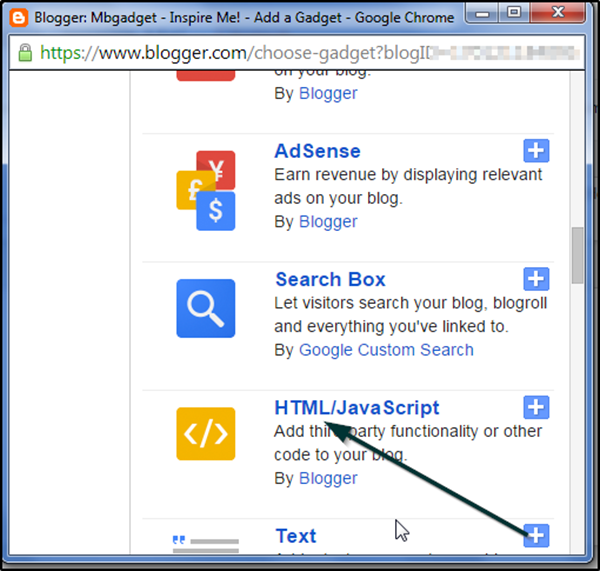Add the AdSense gadget with its plus button
Viewport: 600px width, 571px height.
pos(536,151)
